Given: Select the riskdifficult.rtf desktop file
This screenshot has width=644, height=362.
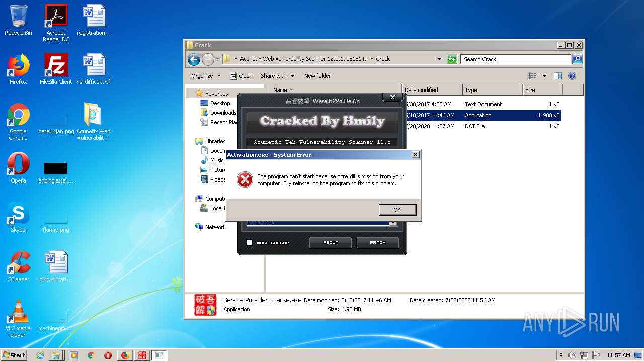Looking at the screenshot, I should (94, 69).
